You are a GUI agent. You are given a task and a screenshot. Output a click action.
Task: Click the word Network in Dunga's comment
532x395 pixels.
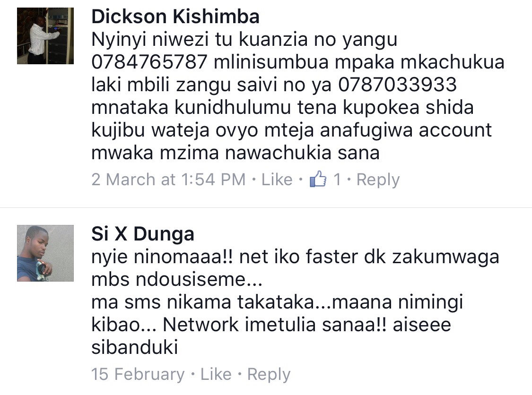click(201, 325)
